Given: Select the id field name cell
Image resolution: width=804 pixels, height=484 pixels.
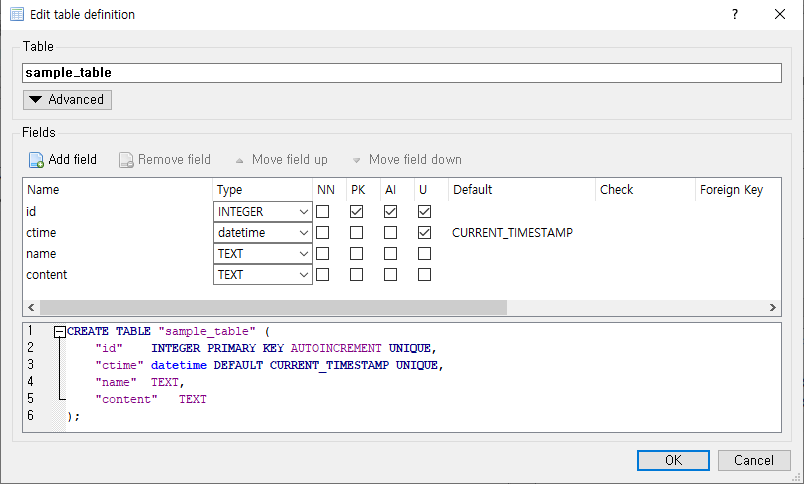Looking at the screenshot, I should pyautogui.click(x=117, y=211).
